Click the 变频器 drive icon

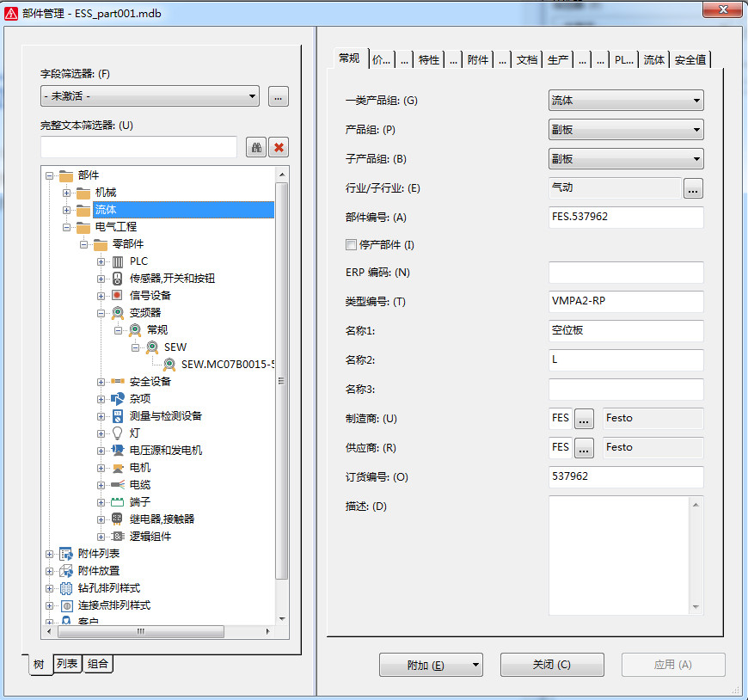[x=118, y=313]
